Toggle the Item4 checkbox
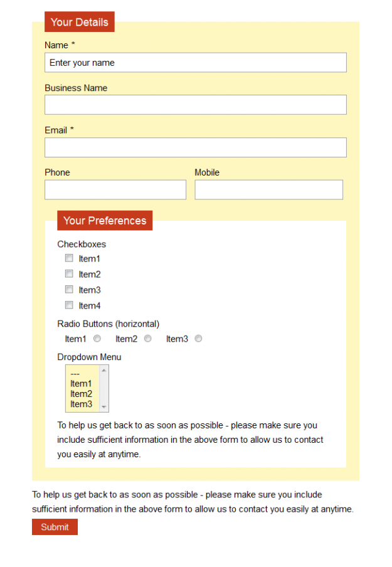The height and width of the screenshot is (567, 392). pyautogui.click(x=69, y=305)
